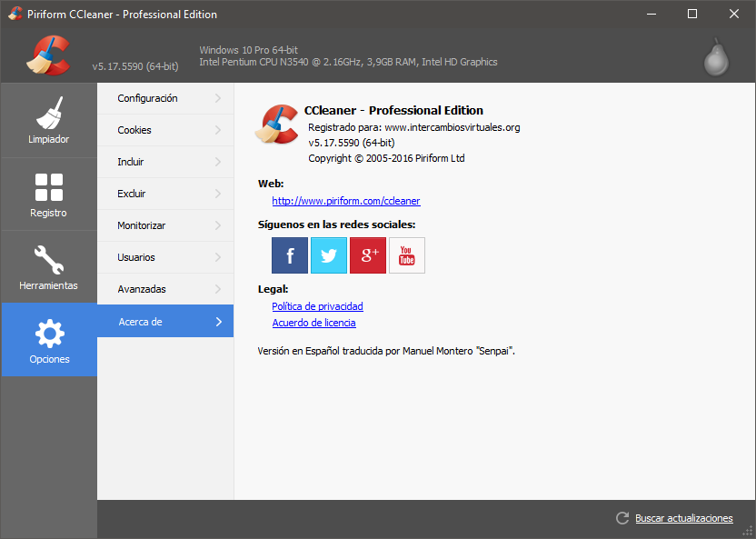756x539 pixels.
Task: Click the chevron next to Excluir
Action: pos(218,194)
